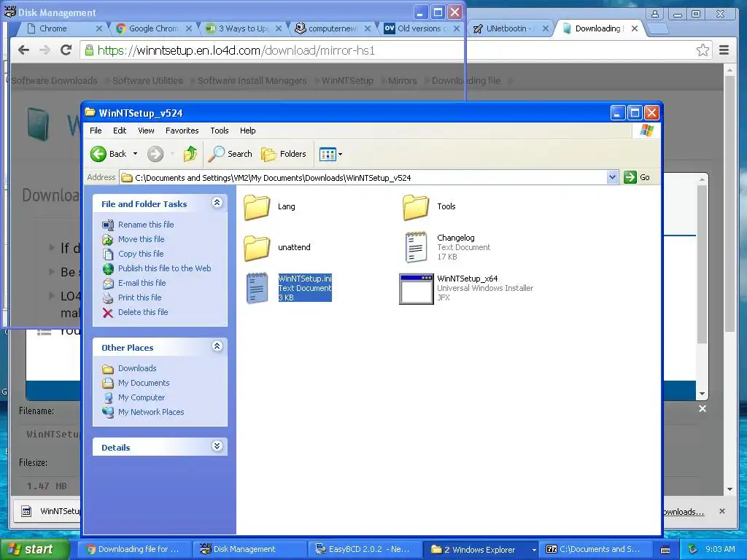
Task: Go back using the Explorer Back button
Action: tap(109, 154)
